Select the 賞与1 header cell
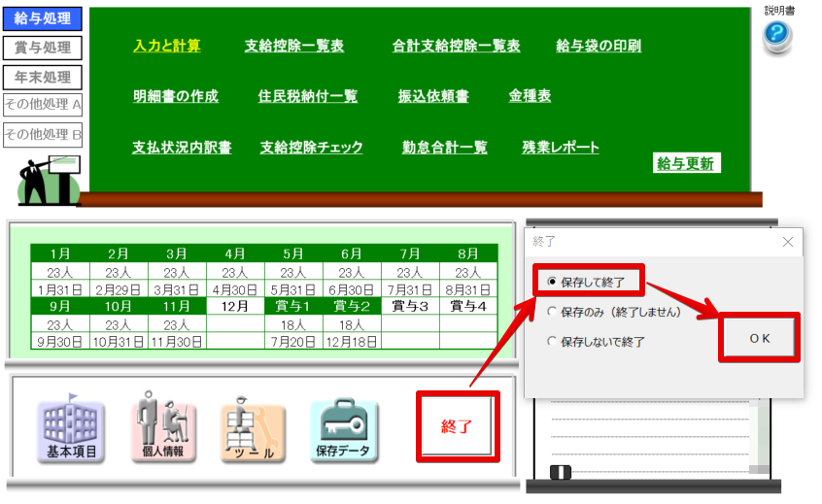Image resolution: width=822 pixels, height=504 pixels. click(x=293, y=306)
